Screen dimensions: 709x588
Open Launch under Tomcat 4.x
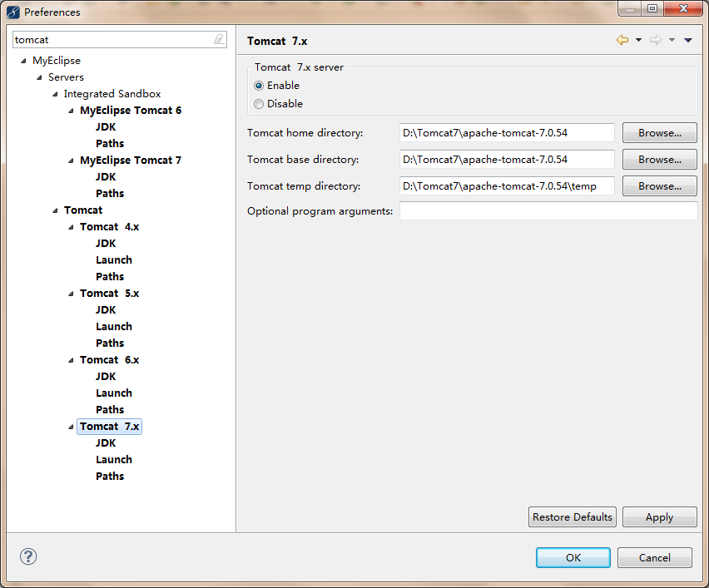coord(114,259)
